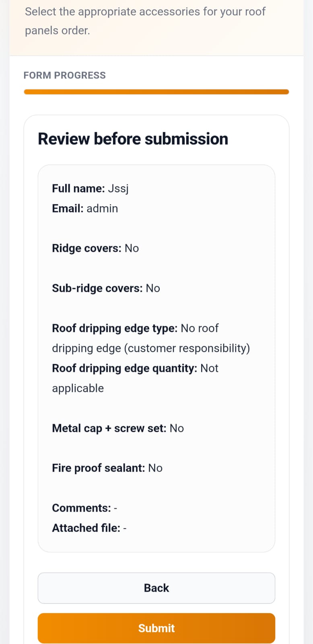313x644 pixels.
Task: Select the Sub-ridge covers summary line
Action: coord(106,288)
